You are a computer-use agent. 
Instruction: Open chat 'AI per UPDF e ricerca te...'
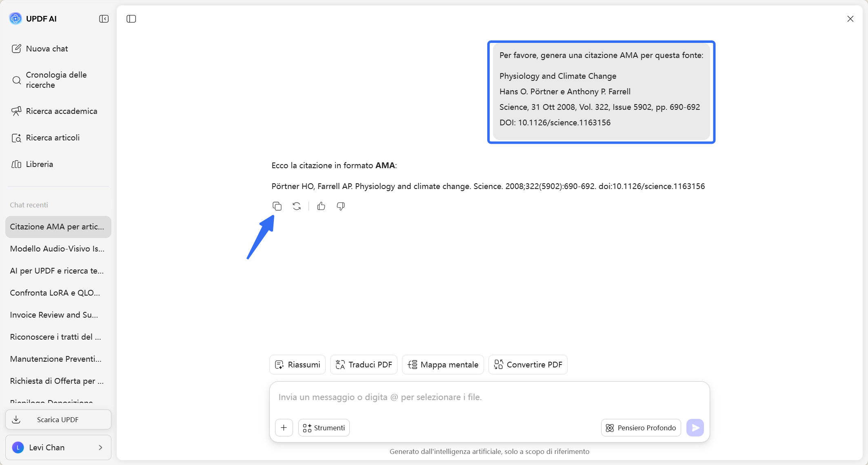pyautogui.click(x=58, y=271)
